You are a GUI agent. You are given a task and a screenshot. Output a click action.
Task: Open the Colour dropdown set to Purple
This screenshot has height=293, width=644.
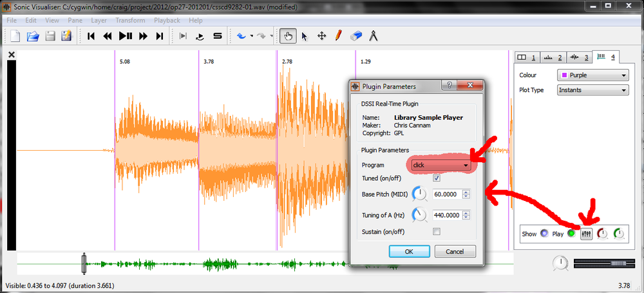[x=592, y=75]
